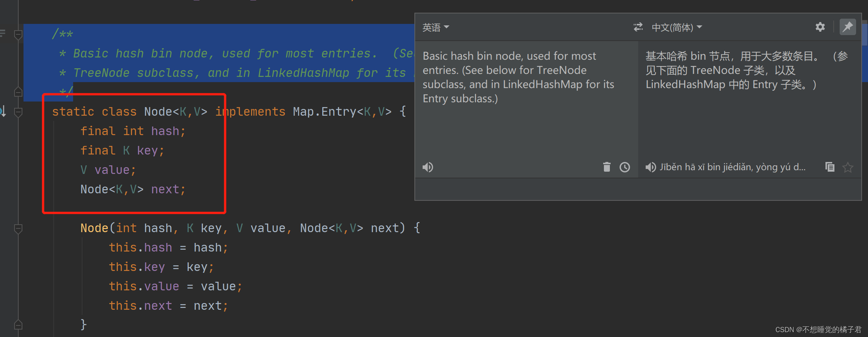Click 'this.key' in the constructor body
This screenshot has width=868, height=337.
[x=137, y=267]
